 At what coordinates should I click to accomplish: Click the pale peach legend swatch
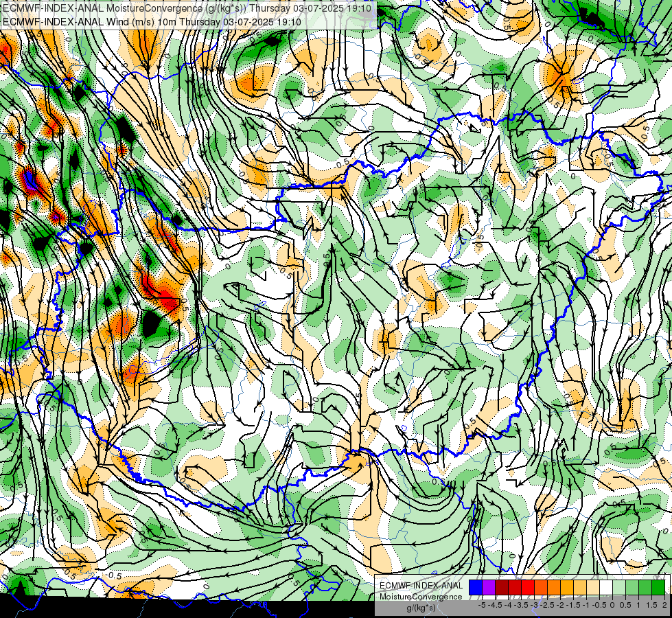592,588
